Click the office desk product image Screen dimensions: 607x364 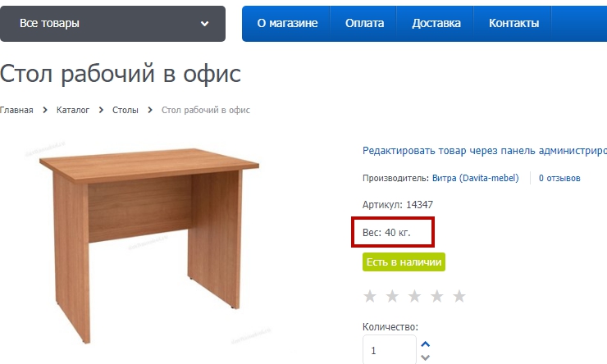point(149,244)
